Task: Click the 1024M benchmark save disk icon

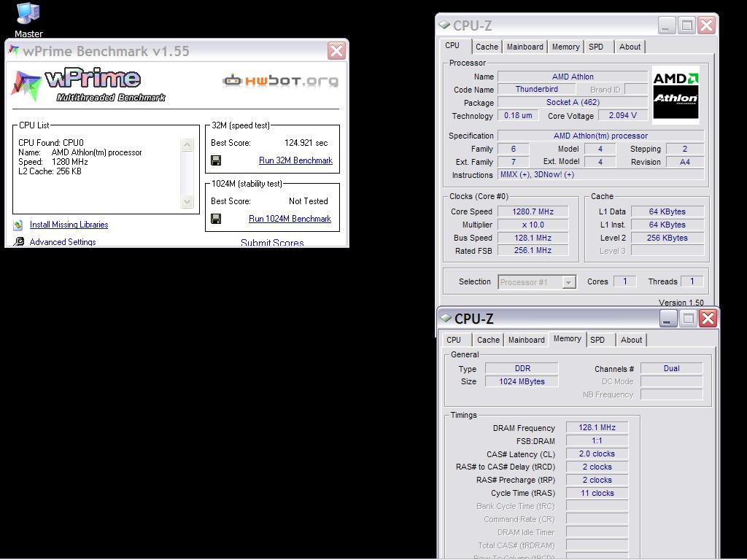Action: click(x=216, y=219)
